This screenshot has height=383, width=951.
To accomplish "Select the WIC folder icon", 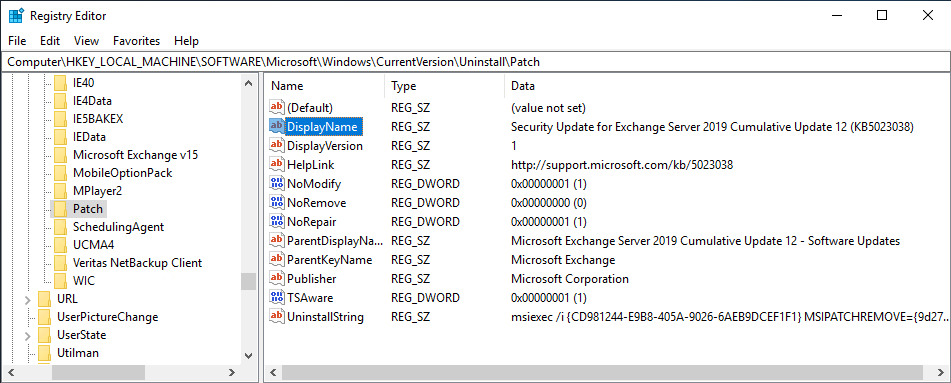I will (x=59, y=281).
